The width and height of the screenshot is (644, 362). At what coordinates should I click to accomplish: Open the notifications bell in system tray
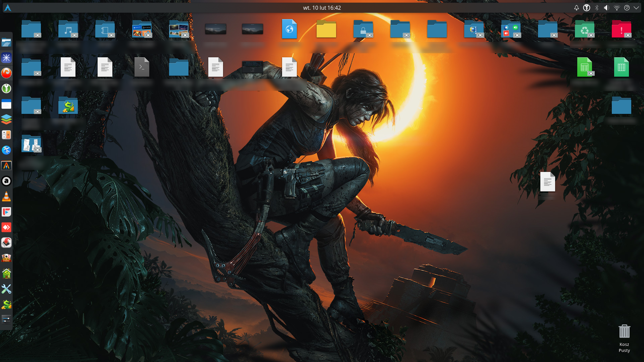pos(577,8)
